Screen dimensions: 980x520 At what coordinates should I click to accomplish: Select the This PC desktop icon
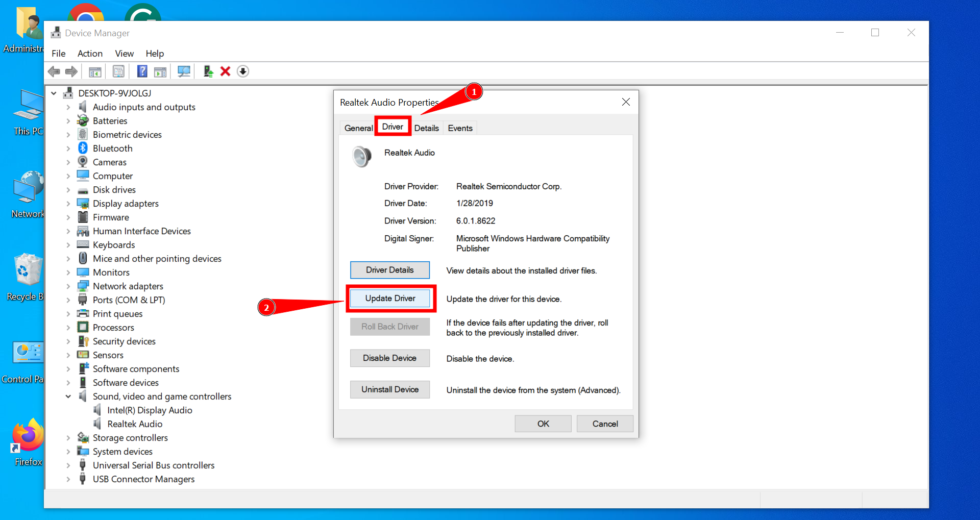(29, 112)
